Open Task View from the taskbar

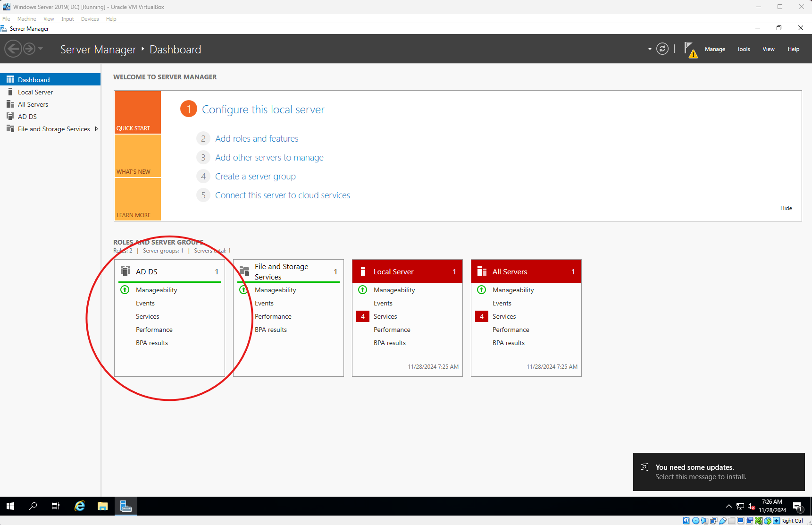(x=56, y=506)
